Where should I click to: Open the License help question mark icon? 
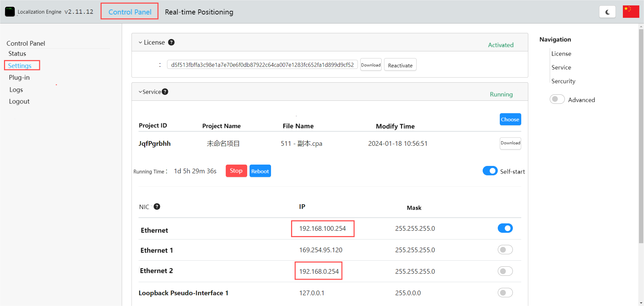tap(171, 42)
